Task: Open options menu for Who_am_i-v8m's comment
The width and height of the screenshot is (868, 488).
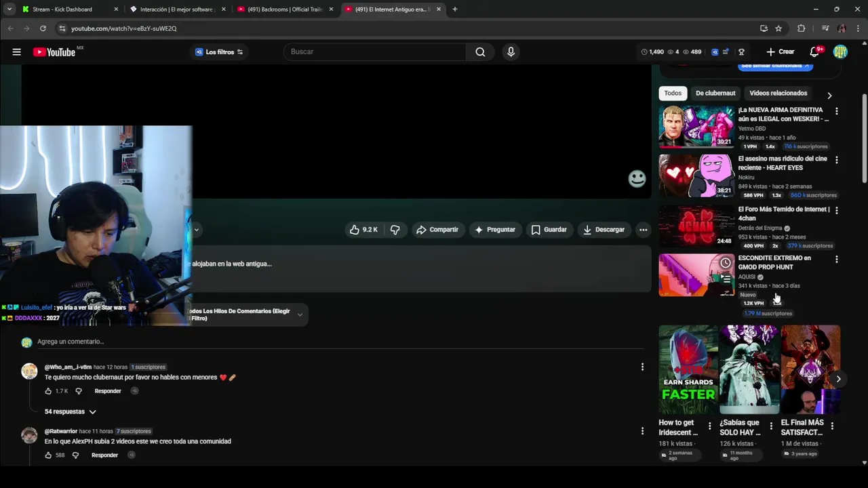Action: point(642,367)
